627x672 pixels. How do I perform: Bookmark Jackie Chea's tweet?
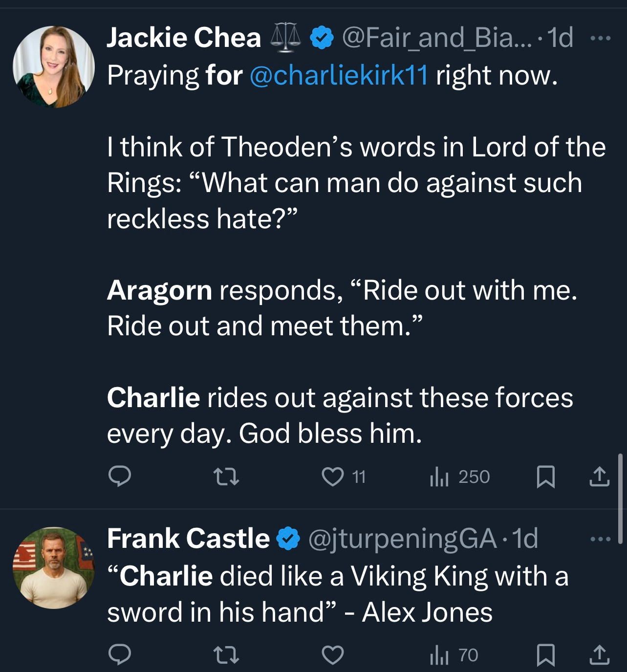[x=545, y=477]
